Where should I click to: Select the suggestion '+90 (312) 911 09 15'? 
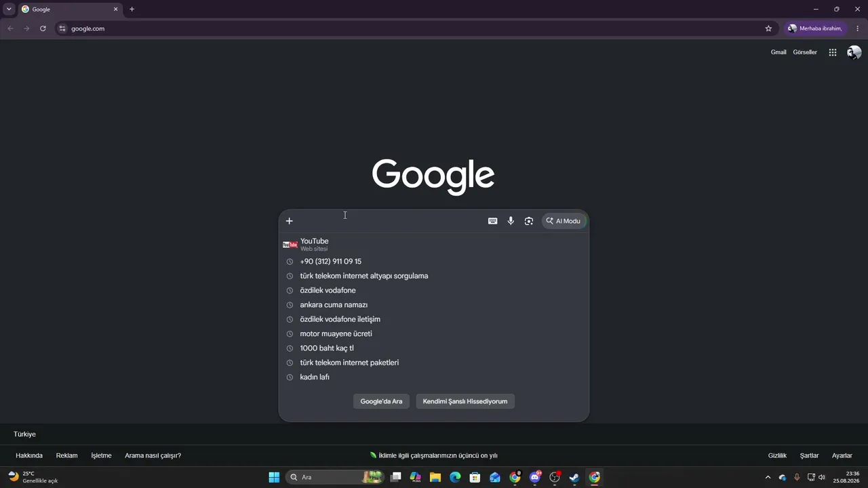(434, 262)
